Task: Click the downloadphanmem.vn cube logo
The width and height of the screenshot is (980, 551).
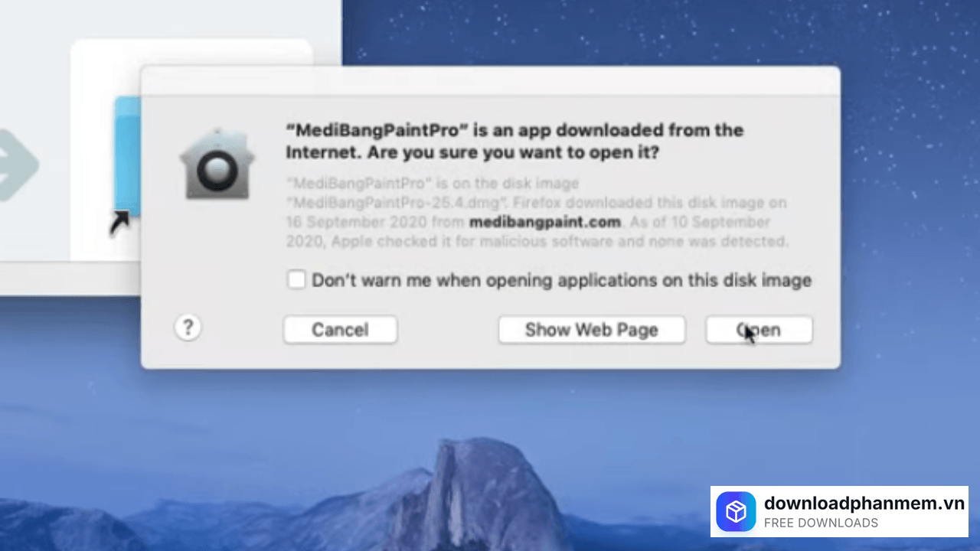Action: 736,511
